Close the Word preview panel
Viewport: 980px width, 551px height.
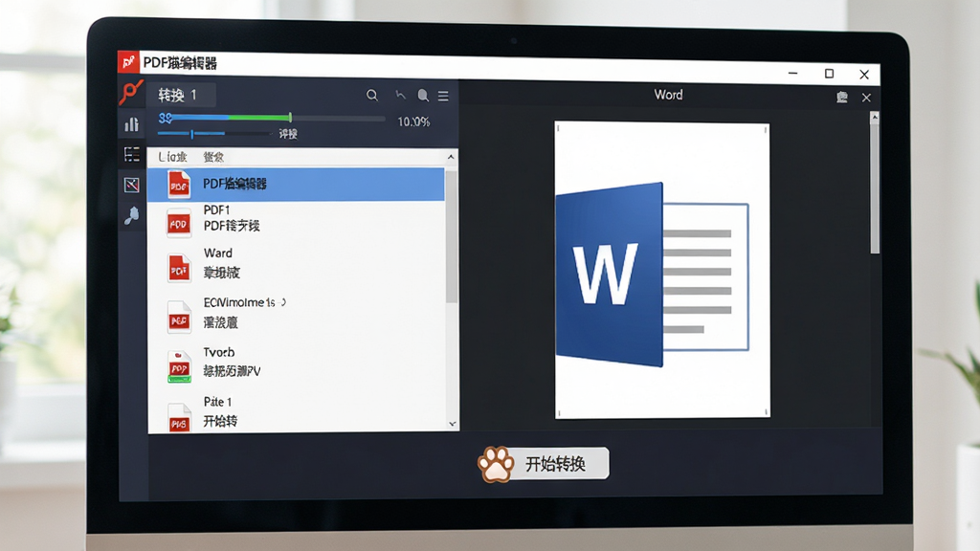(866, 98)
